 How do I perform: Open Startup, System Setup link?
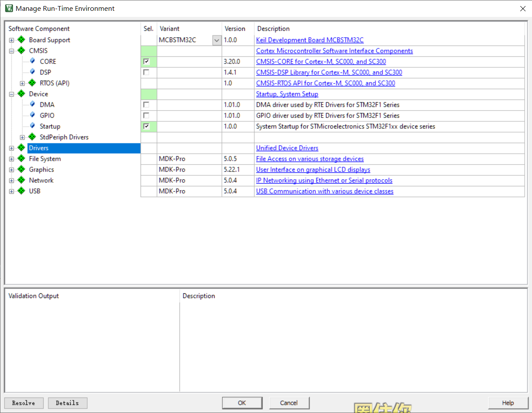click(x=287, y=94)
